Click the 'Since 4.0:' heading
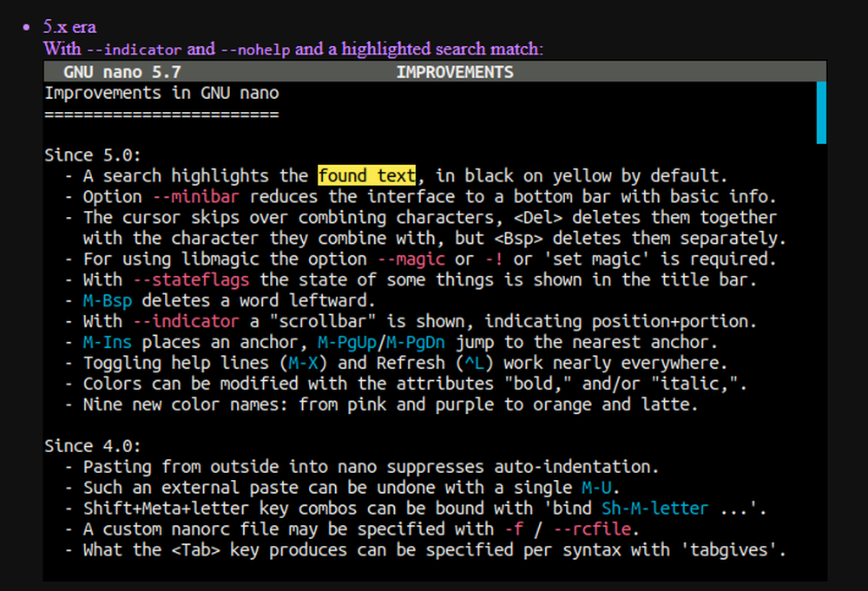Viewport: 868px width, 591px height. (93, 446)
